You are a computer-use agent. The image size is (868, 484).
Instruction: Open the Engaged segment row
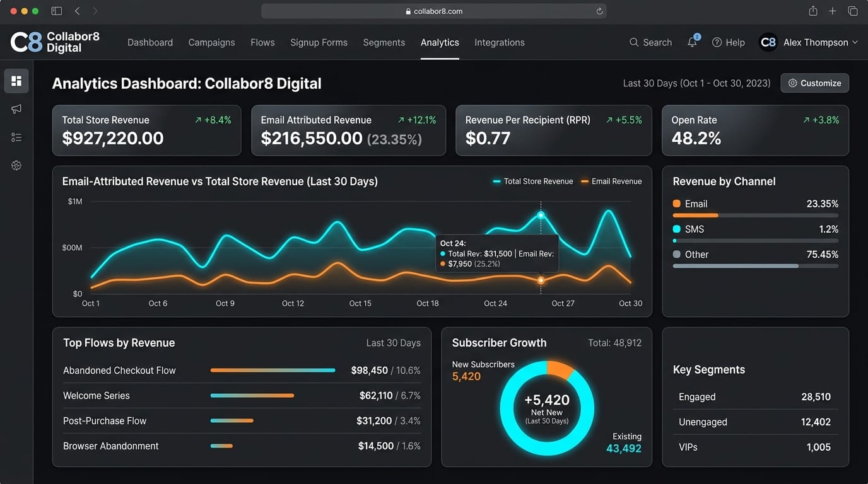[754, 397]
